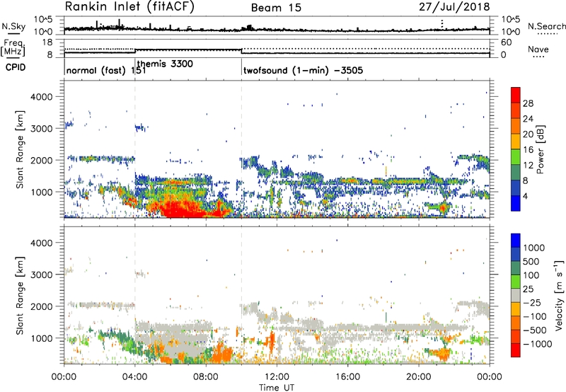This screenshot has width=566, height=392.
Task: Pick the blue bottom segment of Power color bar
Action: click(x=516, y=203)
